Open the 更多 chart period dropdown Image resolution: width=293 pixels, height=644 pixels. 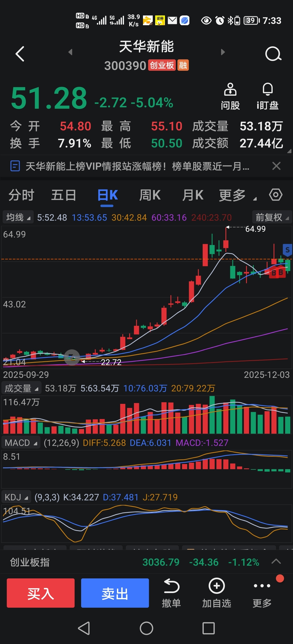tap(238, 195)
